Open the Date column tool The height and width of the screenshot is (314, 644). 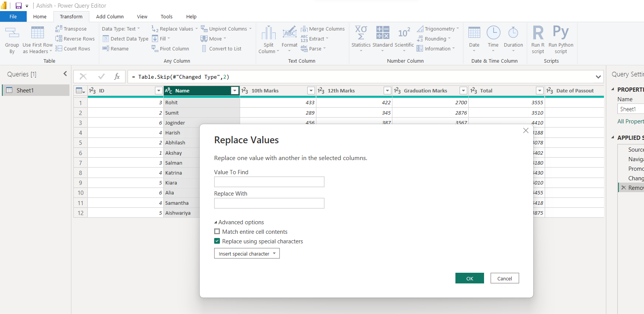(474, 33)
